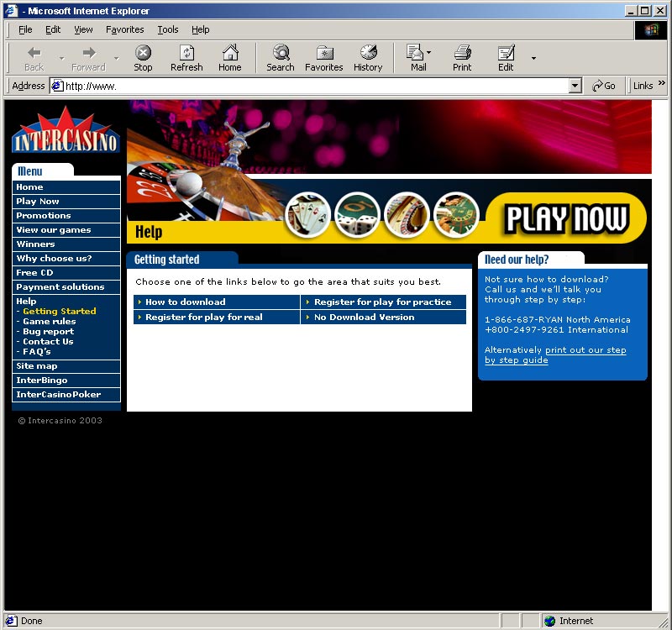The height and width of the screenshot is (630, 672).
Task: Open the Tools menu
Action: click(168, 29)
